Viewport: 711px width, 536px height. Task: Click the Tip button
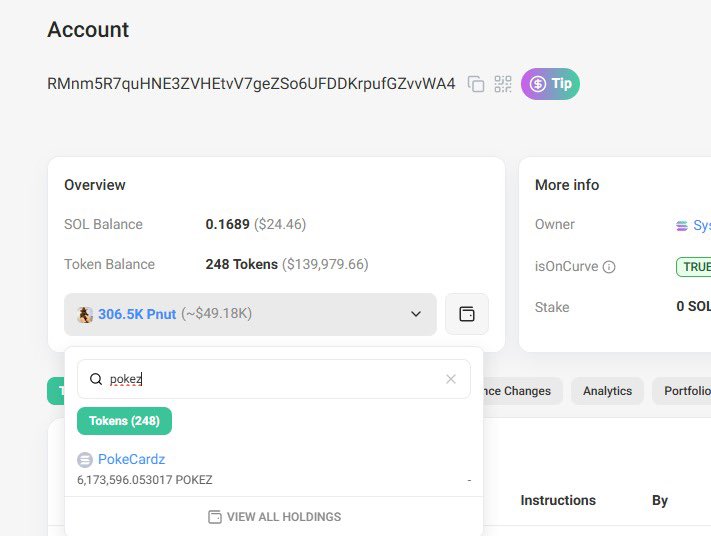550,84
